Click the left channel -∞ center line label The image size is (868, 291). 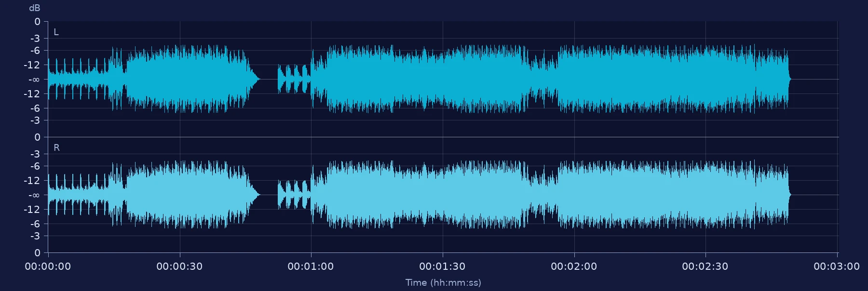click(x=34, y=79)
